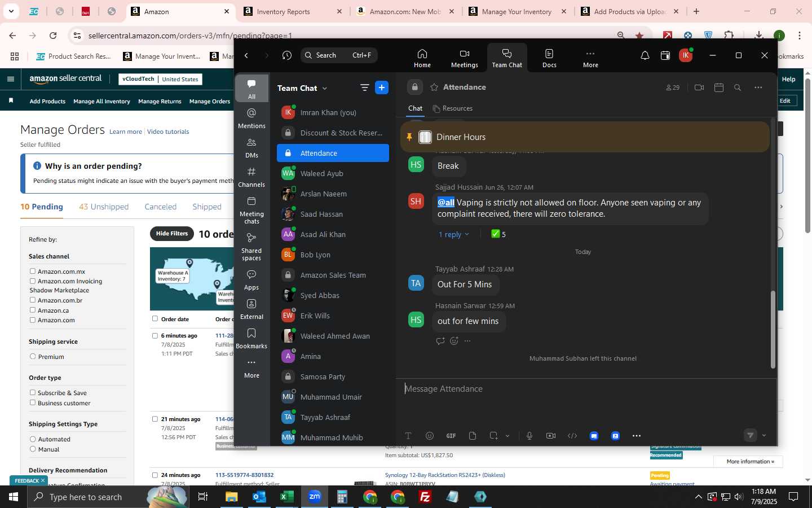Open message toolbar more options ellipsis
Image resolution: width=812 pixels, height=508 pixels.
pos(637,436)
